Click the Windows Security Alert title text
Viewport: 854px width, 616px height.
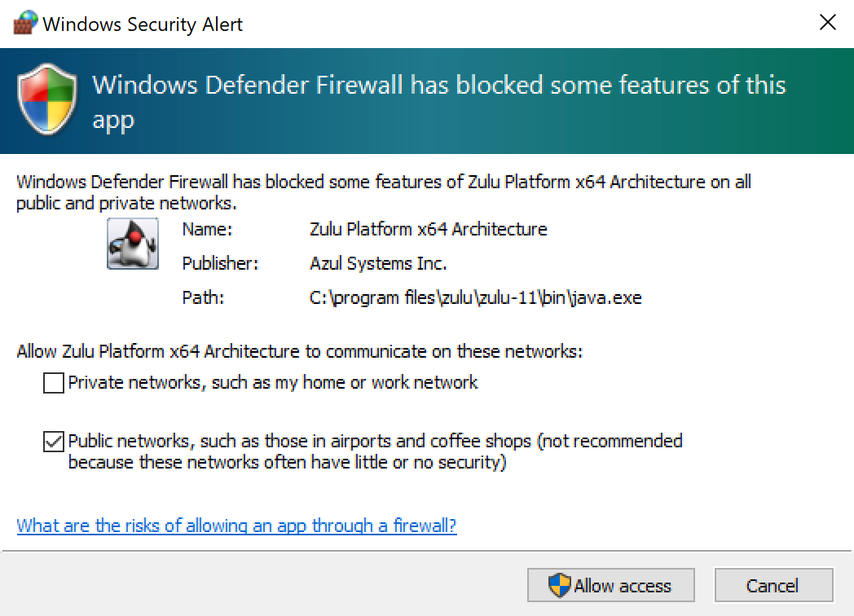coord(144,24)
